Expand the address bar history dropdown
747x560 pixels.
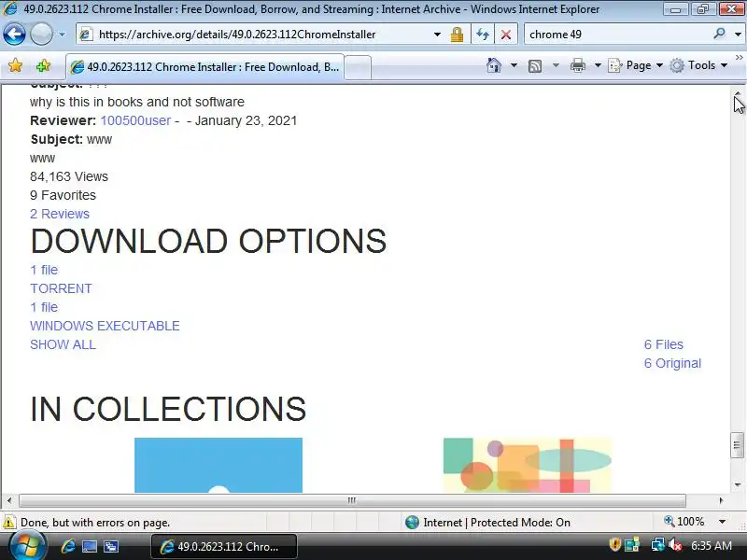pos(437,35)
